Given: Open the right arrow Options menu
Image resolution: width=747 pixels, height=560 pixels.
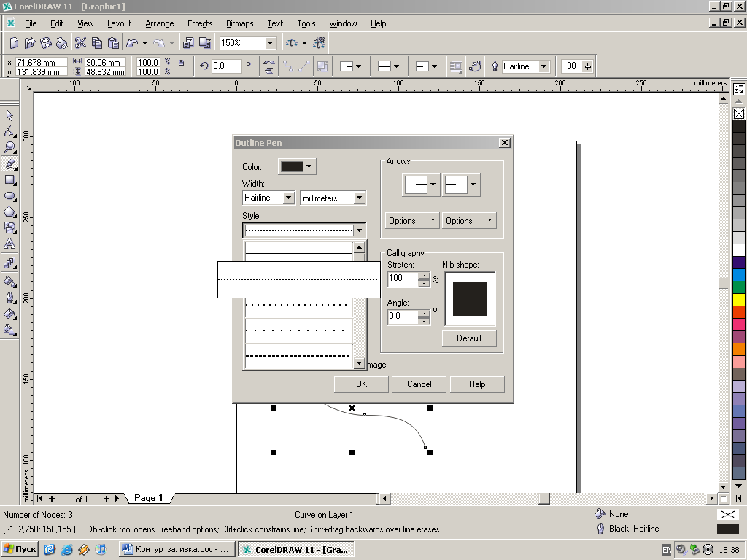Looking at the screenshot, I should [x=469, y=220].
